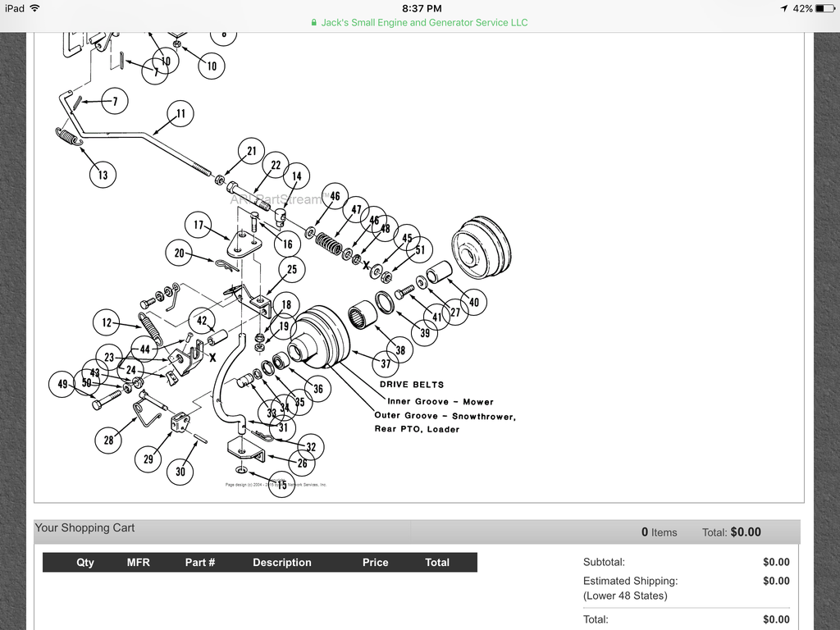Click callout 49 at far left
Image resolution: width=840 pixels, height=630 pixels.
click(62, 384)
